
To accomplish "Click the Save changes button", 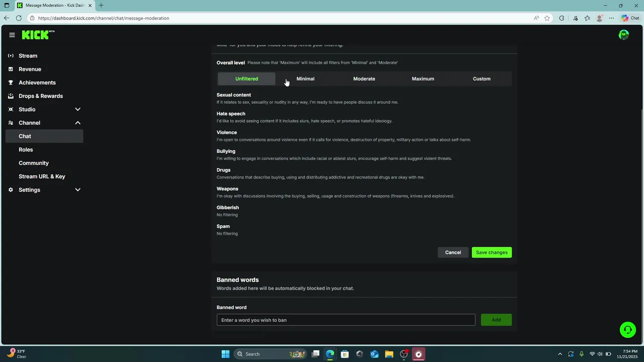I will [x=492, y=252].
